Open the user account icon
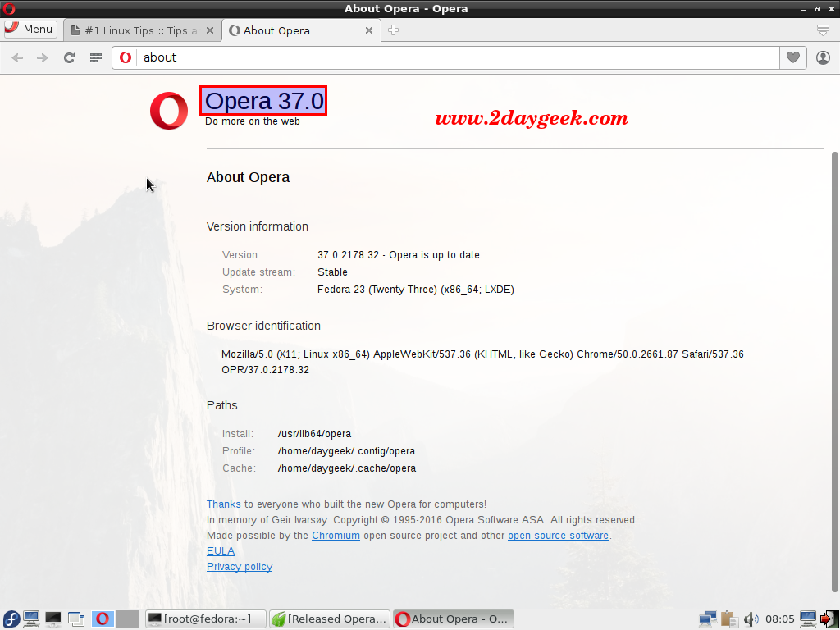The width and height of the screenshot is (840, 630). [823, 57]
